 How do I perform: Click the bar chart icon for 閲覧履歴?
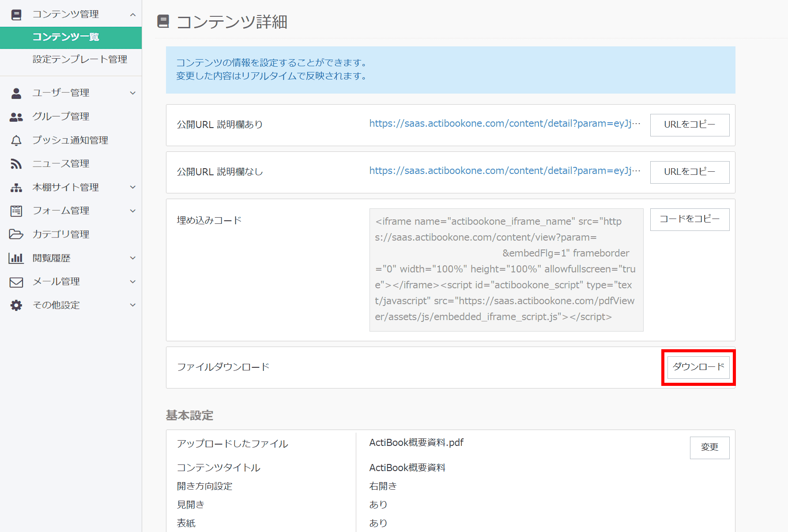pyautogui.click(x=16, y=258)
